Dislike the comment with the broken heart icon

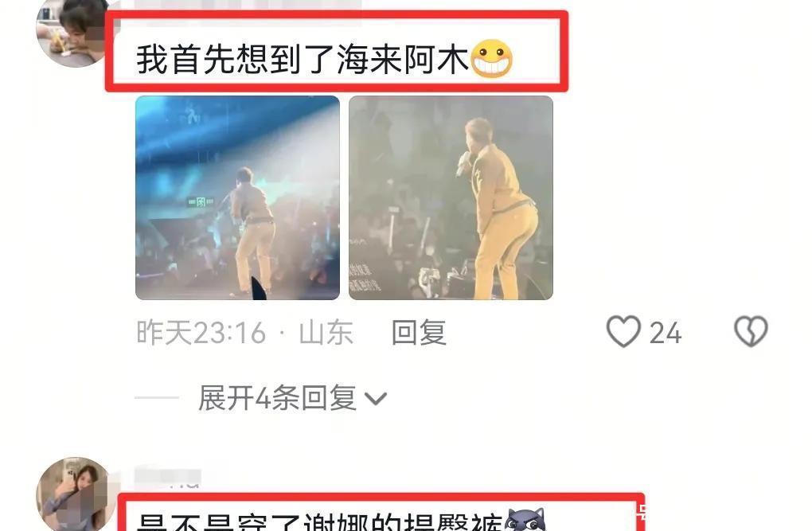751,331
